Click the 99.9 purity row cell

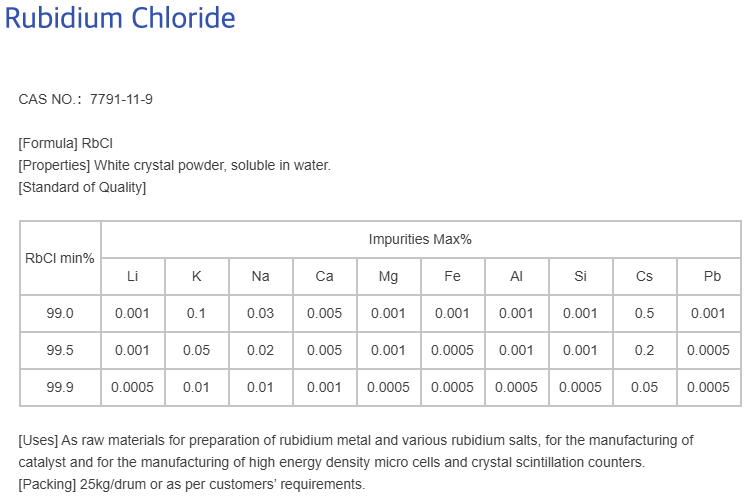click(x=60, y=387)
